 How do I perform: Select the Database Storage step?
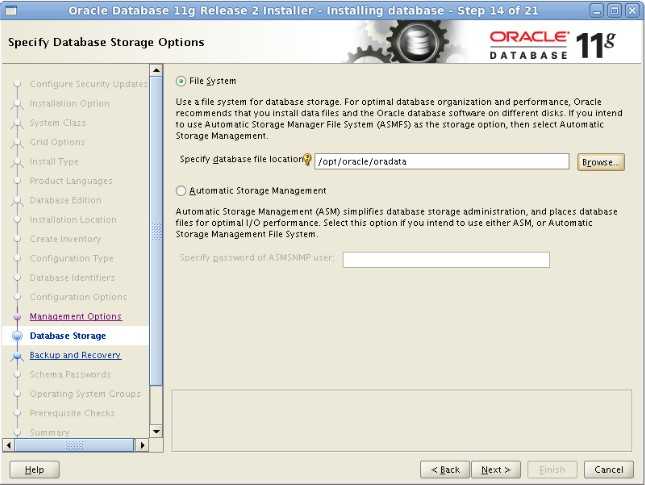coord(68,336)
